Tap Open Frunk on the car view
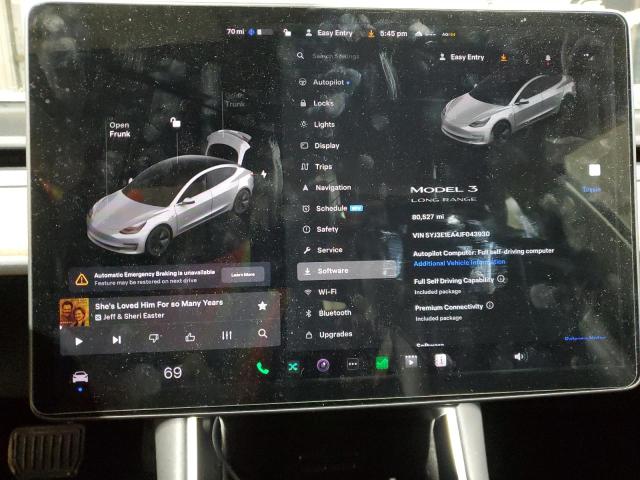 (x=120, y=129)
